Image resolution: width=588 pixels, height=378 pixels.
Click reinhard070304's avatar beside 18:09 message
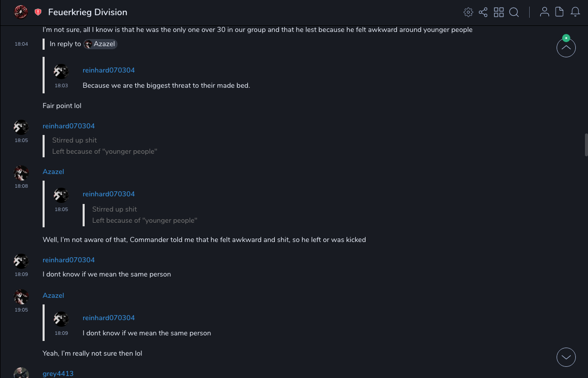pyautogui.click(x=21, y=261)
